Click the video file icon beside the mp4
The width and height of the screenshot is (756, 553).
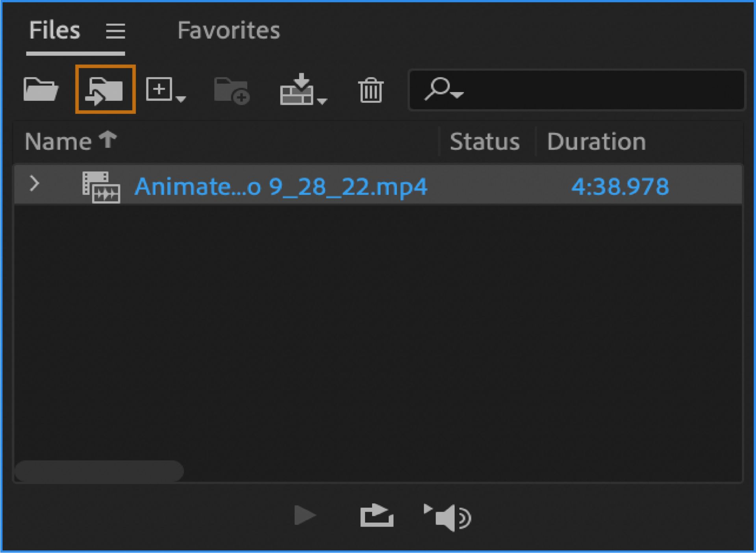[101, 187]
